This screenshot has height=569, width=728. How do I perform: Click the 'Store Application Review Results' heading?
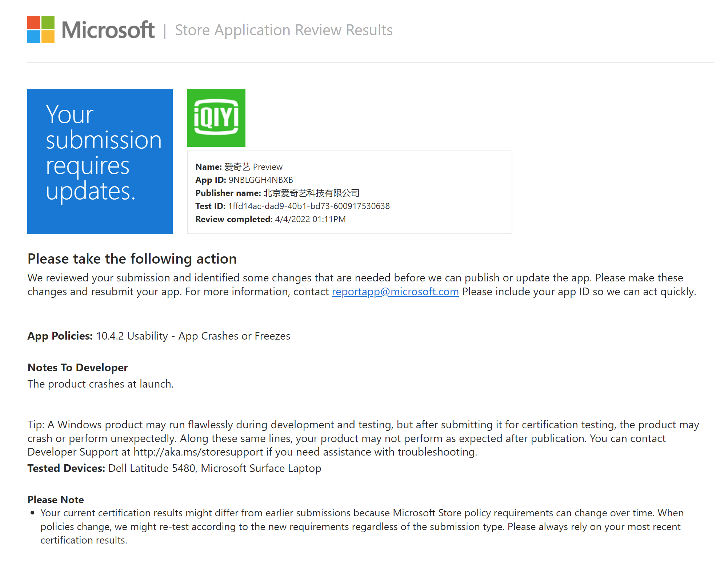pos(284,30)
